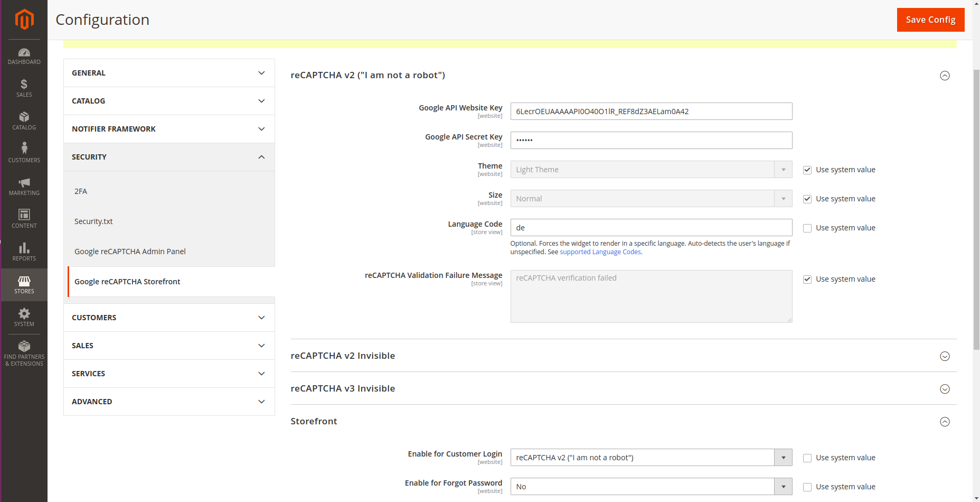Collapse the Storefront section
The image size is (980, 502).
[x=945, y=422]
